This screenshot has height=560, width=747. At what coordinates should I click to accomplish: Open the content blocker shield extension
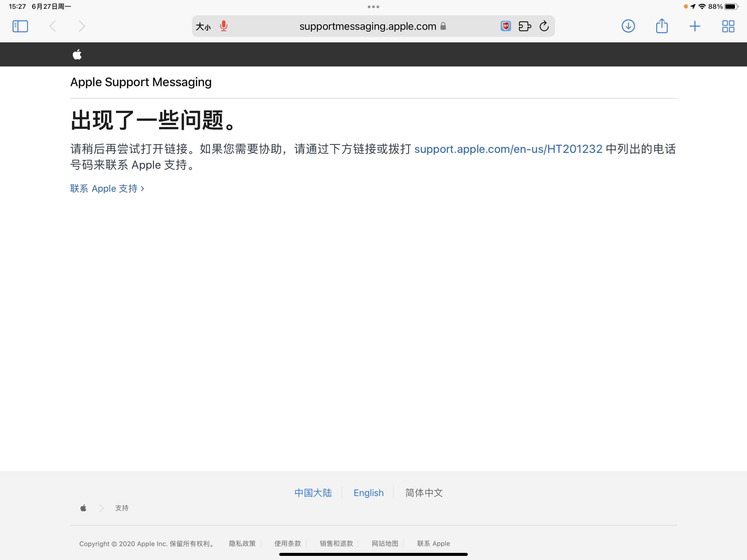[505, 26]
